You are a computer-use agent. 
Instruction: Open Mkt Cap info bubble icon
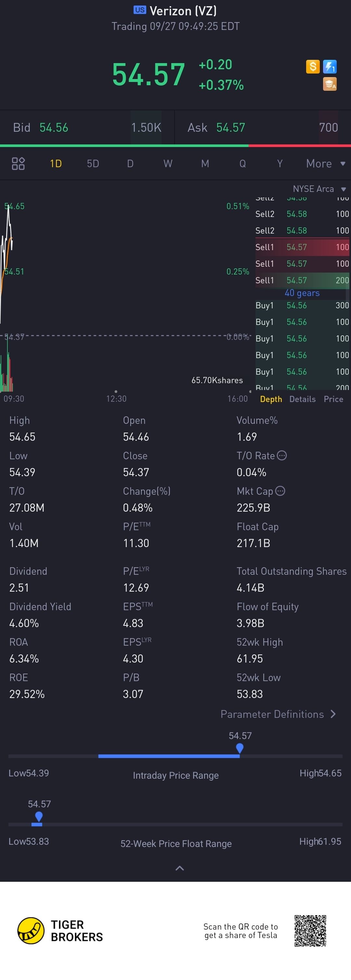point(280,491)
